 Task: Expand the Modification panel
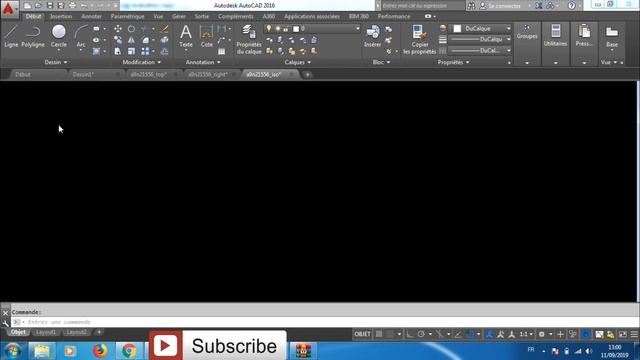point(142,62)
